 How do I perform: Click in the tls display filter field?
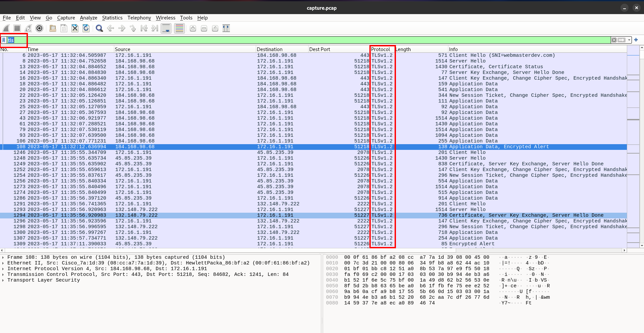click(x=309, y=40)
